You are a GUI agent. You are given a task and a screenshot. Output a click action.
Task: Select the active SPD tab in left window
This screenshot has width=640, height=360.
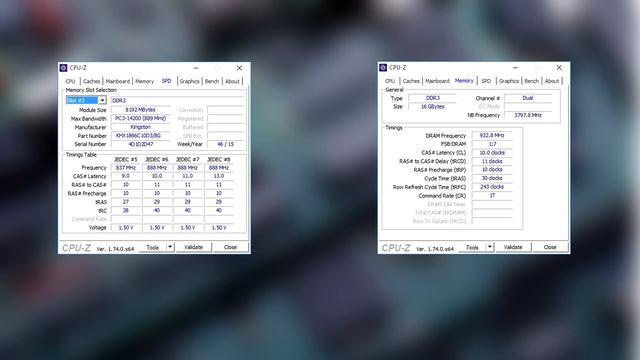coord(167,81)
